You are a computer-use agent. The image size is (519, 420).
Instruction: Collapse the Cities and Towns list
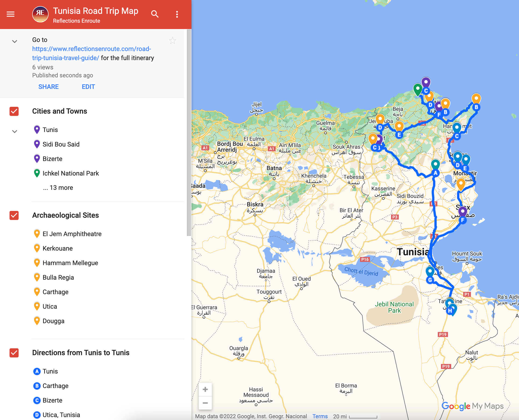[14, 131]
